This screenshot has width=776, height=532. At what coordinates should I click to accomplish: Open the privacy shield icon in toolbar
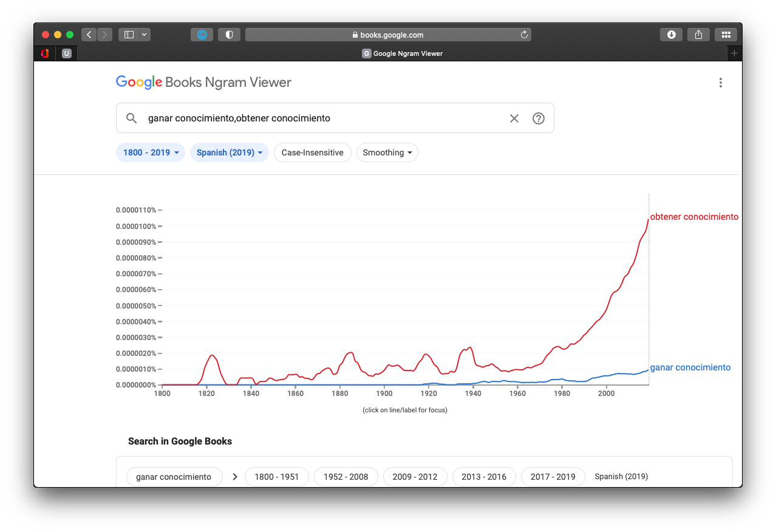tap(230, 35)
